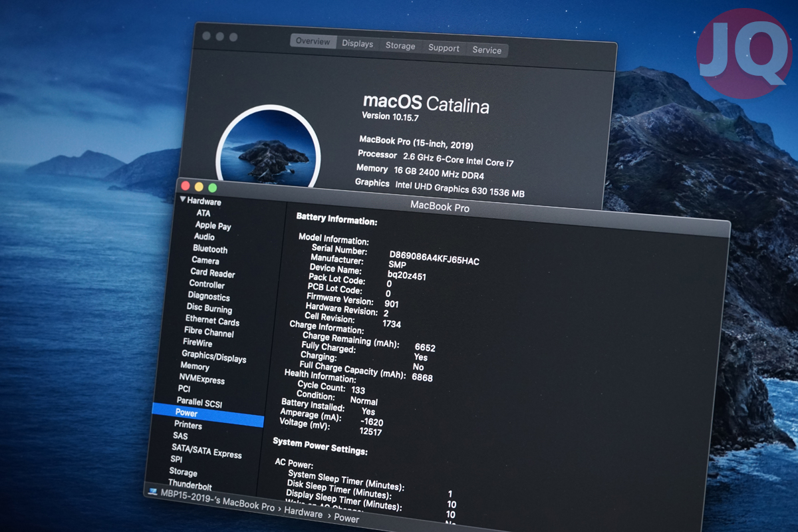The image size is (798, 532).
Task: Select Diagnostics in the sidebar
Action: tap(209, 297)
